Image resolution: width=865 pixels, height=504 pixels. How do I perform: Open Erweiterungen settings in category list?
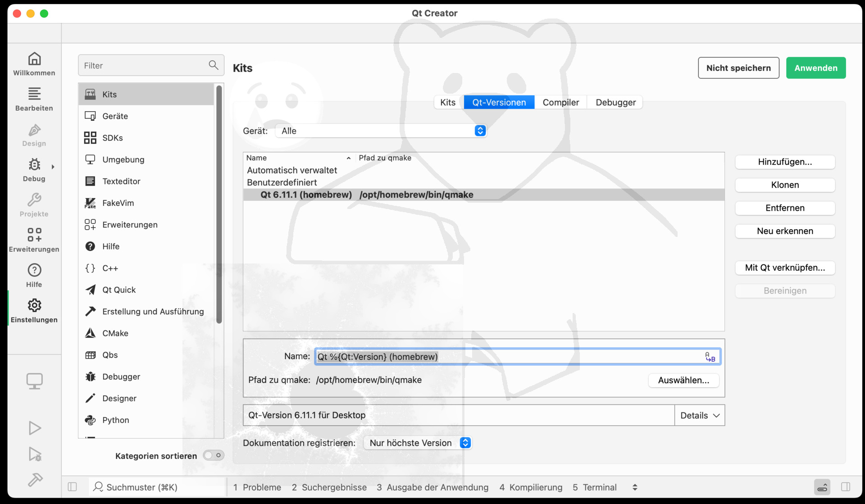tap(146, 225)
